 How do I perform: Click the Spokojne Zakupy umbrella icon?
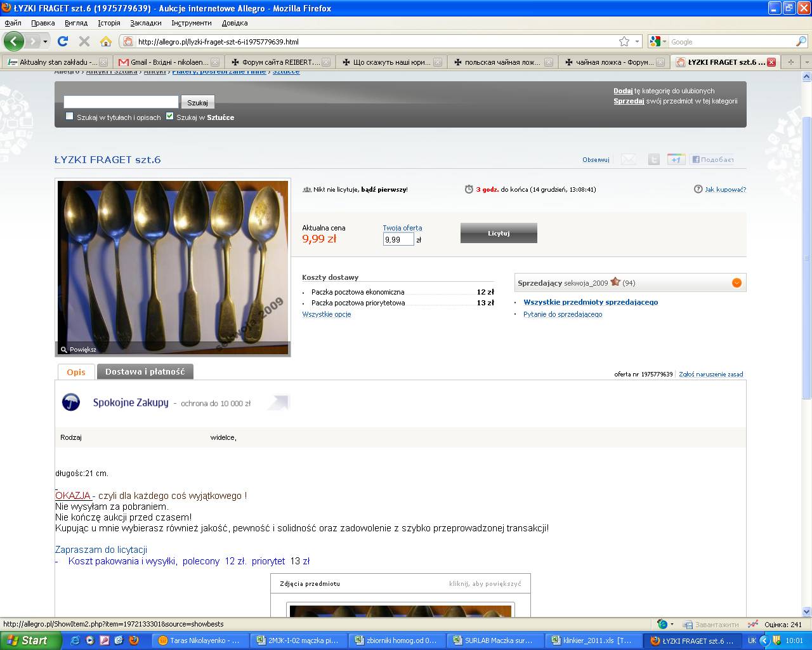(x=71, y=402)
